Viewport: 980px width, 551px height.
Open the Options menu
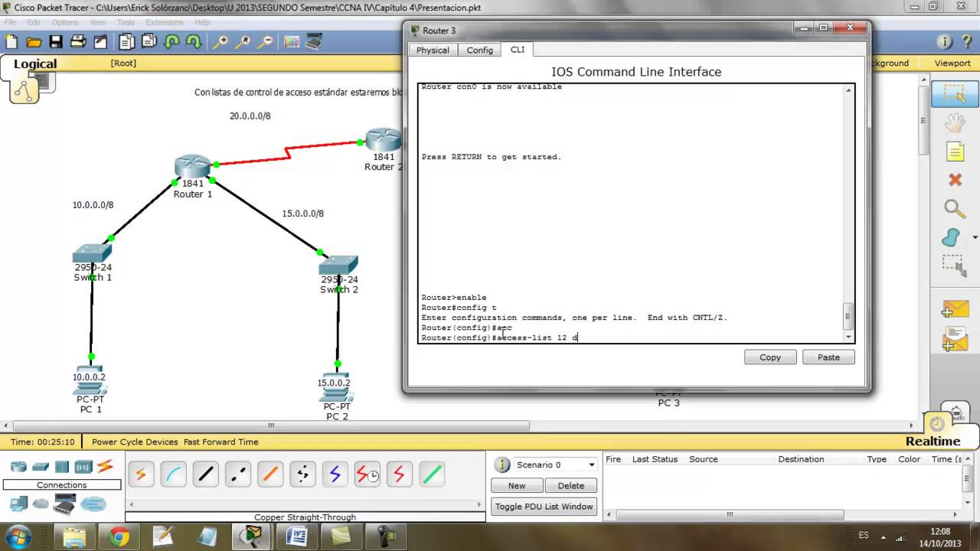coord(65,22)
